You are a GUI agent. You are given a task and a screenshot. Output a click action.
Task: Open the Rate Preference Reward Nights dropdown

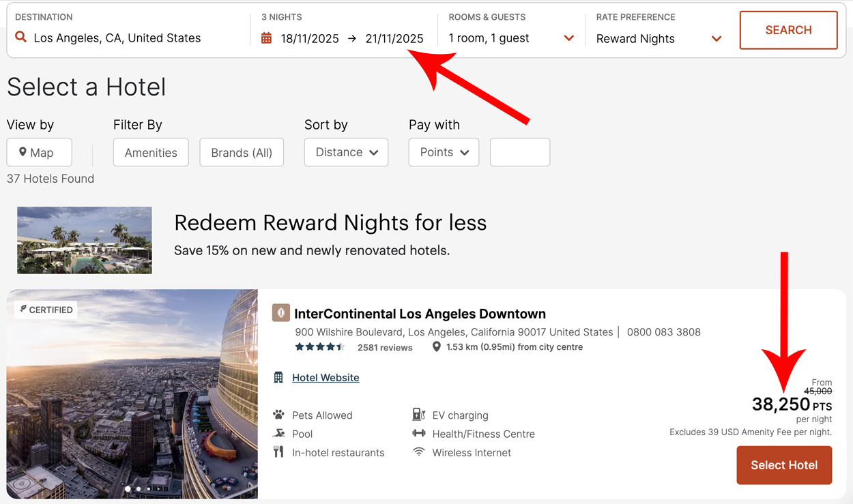(x=659, y=39)
